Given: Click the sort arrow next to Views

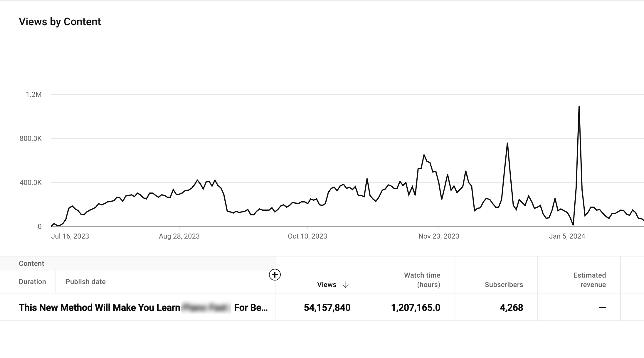Looking at the screenshot, I should [346, 285].
